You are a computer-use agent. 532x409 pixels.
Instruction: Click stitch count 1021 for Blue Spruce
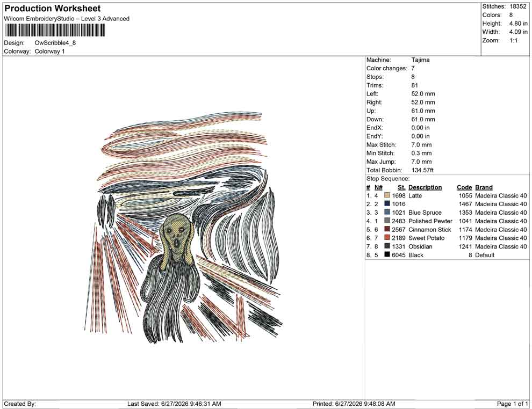pos(399,213)
